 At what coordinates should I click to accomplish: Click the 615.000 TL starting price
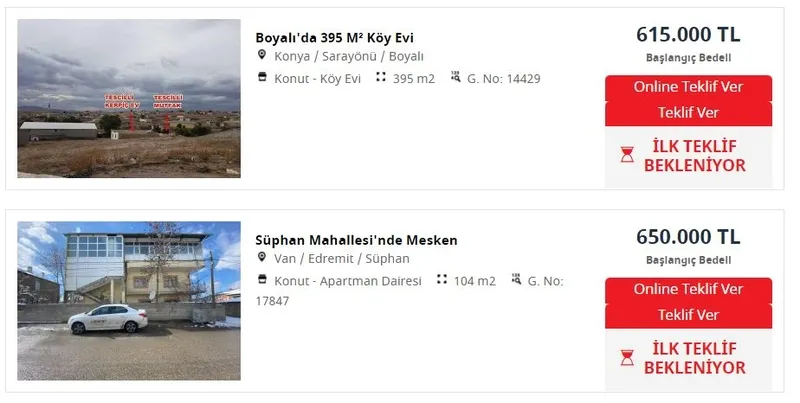pyautogui.click(x=688, y=34)
